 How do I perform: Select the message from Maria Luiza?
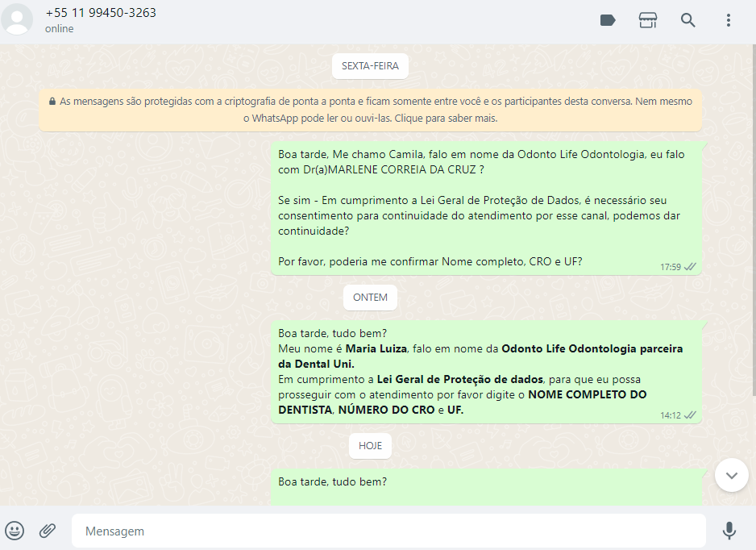click(486, 372)
